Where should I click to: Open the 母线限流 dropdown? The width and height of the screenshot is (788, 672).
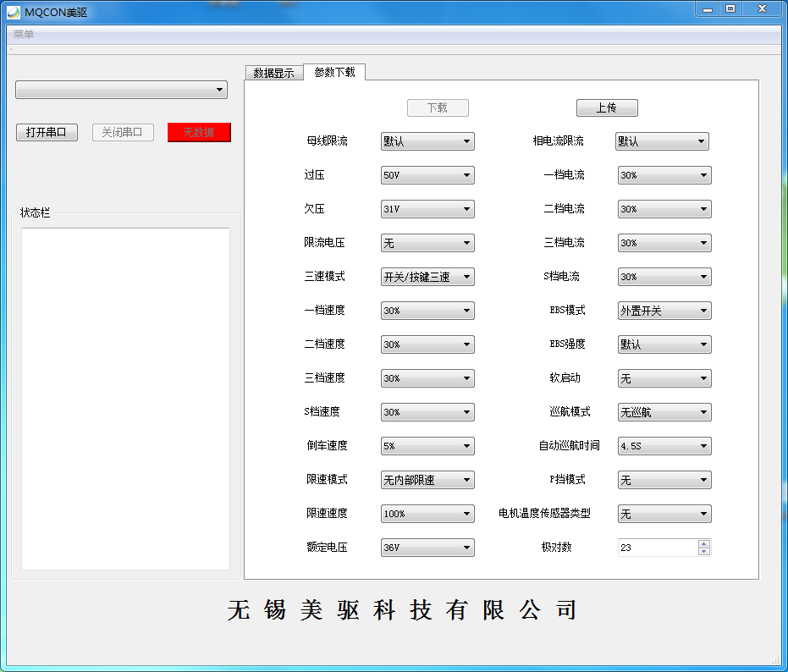tap(427, 141)
